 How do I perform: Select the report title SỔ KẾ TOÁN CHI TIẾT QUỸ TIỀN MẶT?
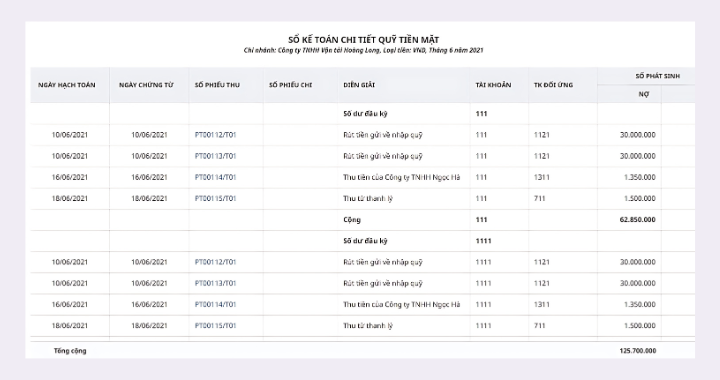click(364, 40)
